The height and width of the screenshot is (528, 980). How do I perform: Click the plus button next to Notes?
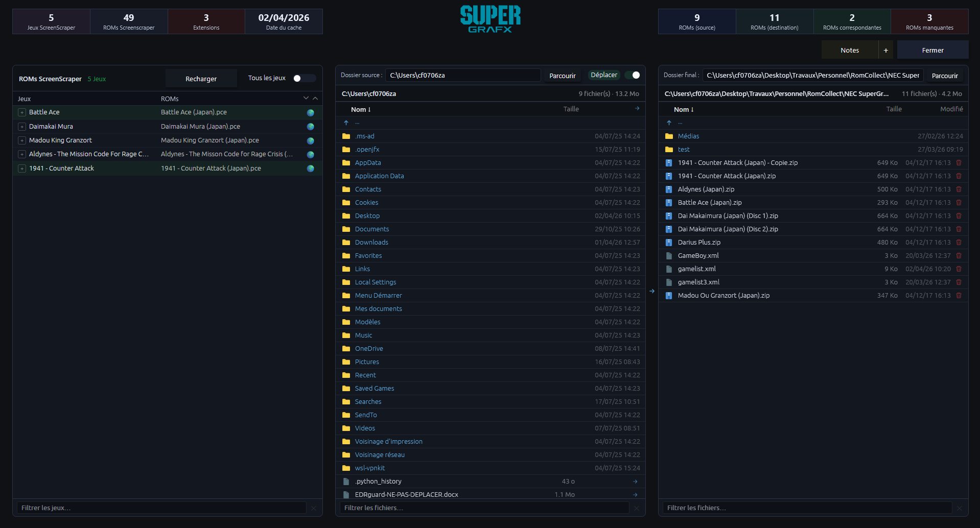[886, 50]
